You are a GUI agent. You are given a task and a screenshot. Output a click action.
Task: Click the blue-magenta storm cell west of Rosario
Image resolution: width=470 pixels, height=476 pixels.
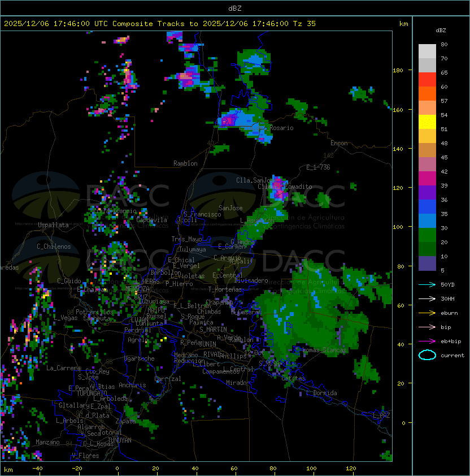click(x=228, y=120)
